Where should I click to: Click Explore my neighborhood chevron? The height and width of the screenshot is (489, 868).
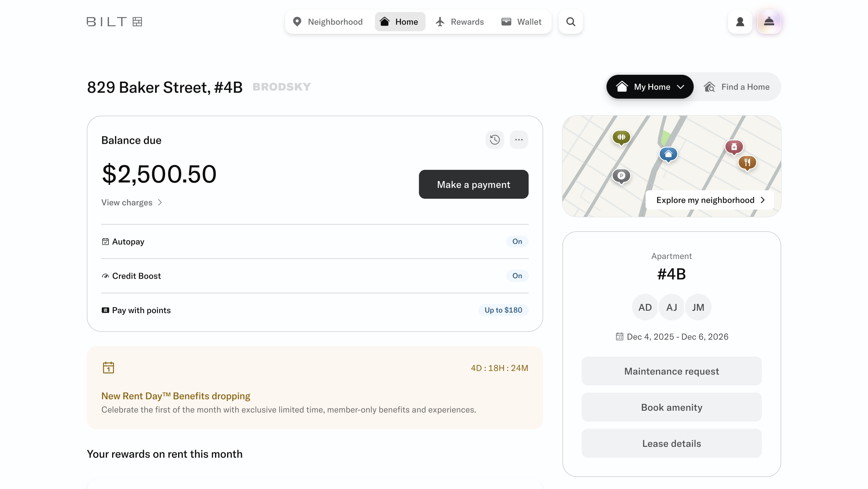[763, 200]
